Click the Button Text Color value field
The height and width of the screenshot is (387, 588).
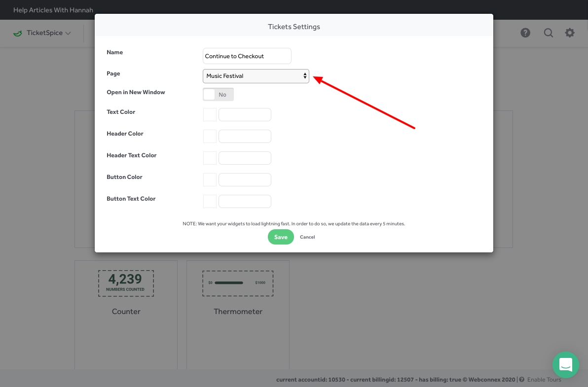point(245,202)
